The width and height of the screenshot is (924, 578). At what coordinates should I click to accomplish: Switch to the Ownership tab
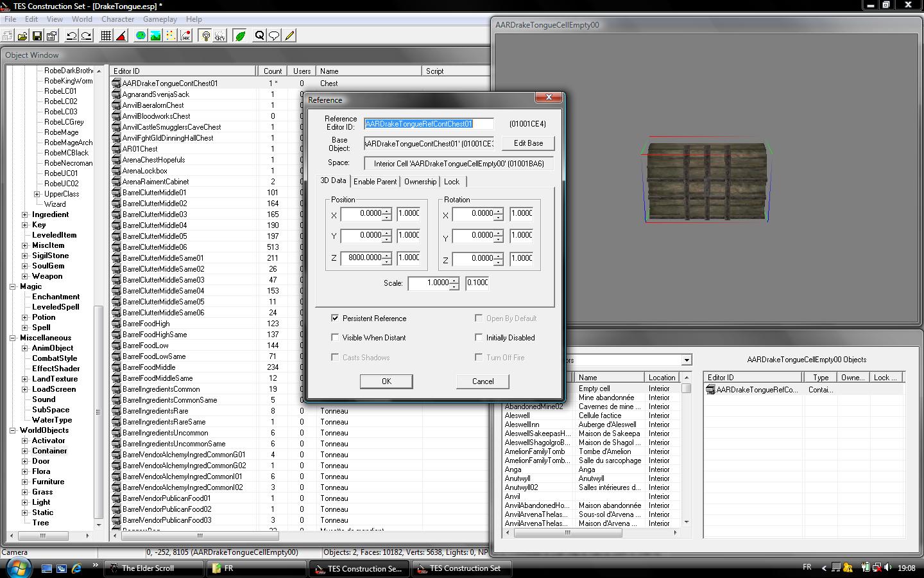(x=420, y=182)
